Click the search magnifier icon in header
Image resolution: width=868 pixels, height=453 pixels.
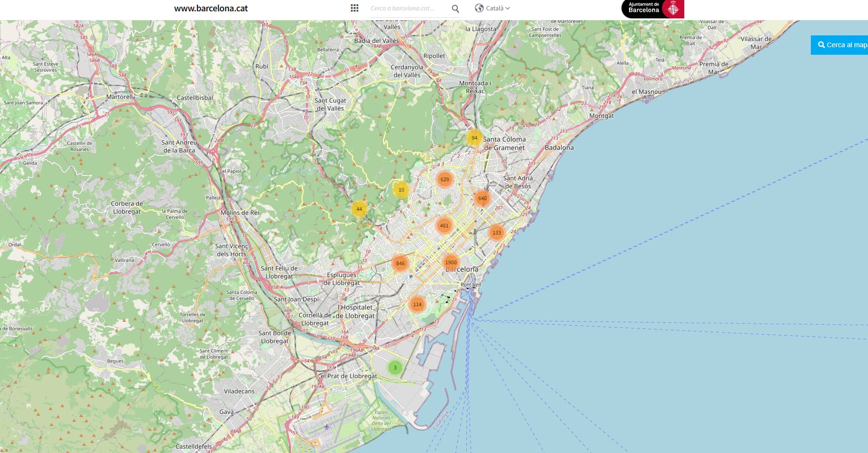(455, 8)
